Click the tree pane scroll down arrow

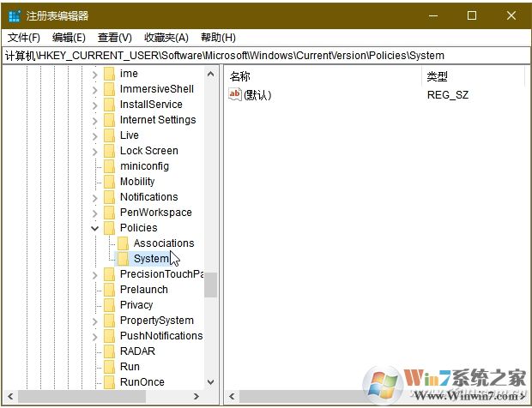coord(211,382)
